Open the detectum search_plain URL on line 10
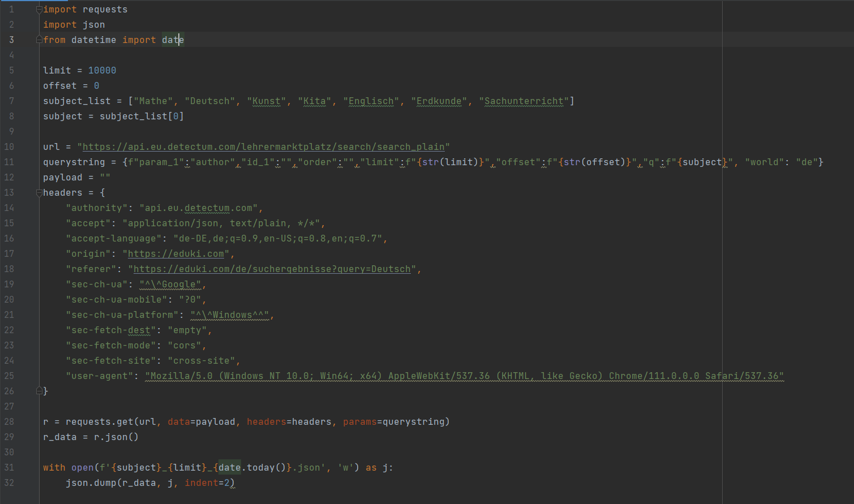854x504 pixels. tap(263, 146)
